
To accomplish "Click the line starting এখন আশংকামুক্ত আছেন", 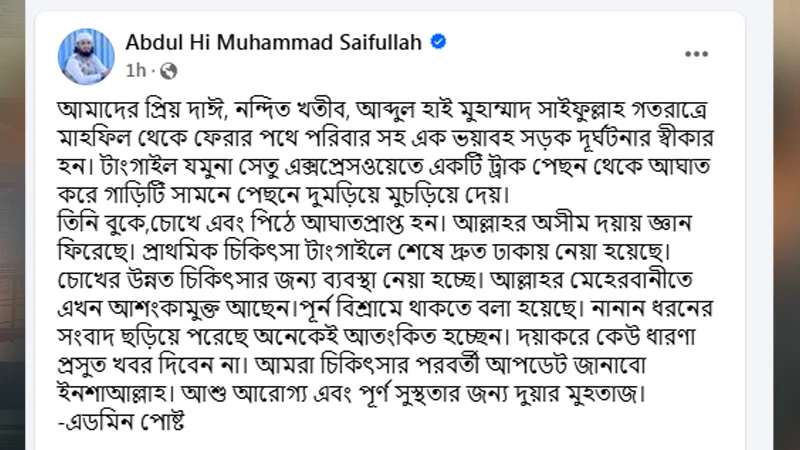I will point(385,309).
